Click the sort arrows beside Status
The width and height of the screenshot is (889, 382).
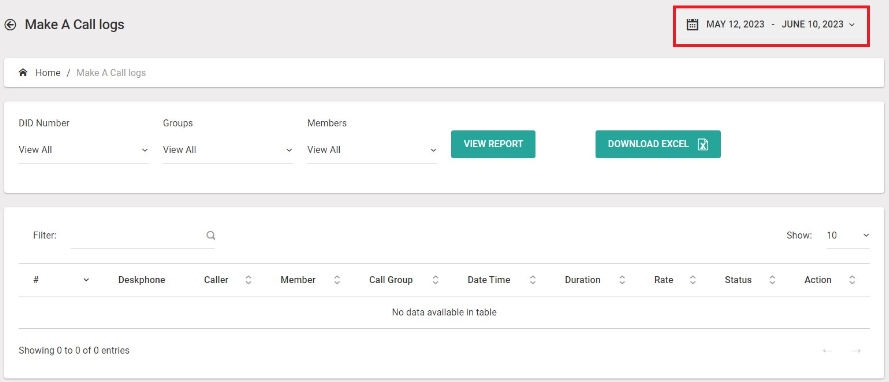[772, 280]
